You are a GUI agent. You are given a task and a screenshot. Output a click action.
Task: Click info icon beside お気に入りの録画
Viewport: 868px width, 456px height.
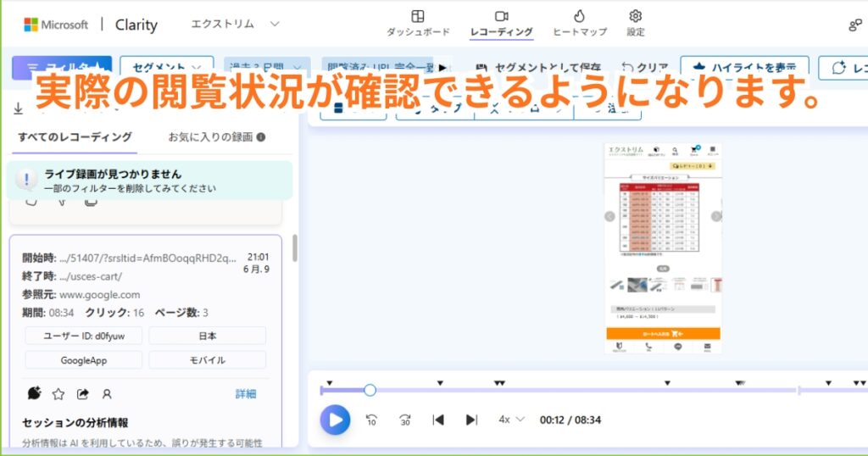pyautogui.click(x=261, y=136)
